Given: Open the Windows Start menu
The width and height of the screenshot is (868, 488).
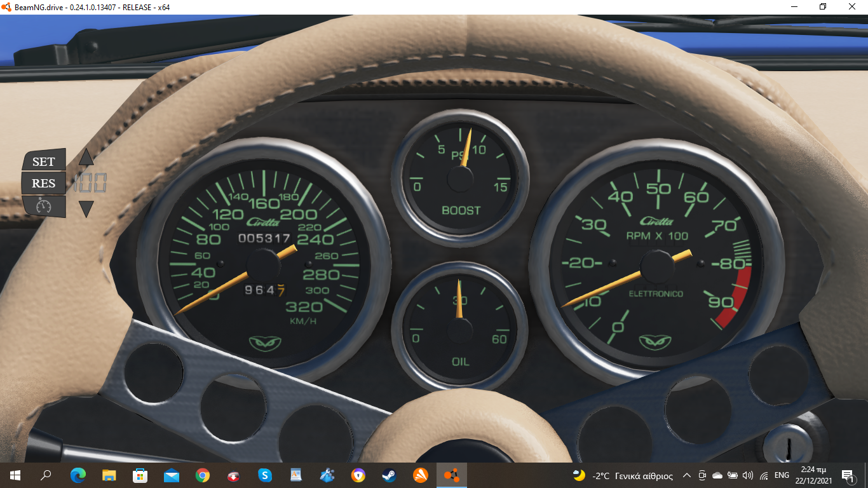Looking at the screenshot, I should click(x=15, y=475).
